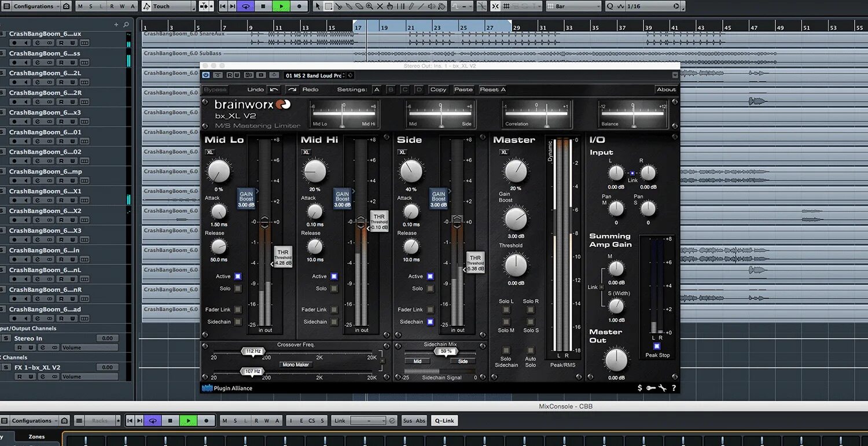Click the Bypass button in bx_XL
Image resolution: width=868 pixels, height=446 pixels.
(215, 90)
